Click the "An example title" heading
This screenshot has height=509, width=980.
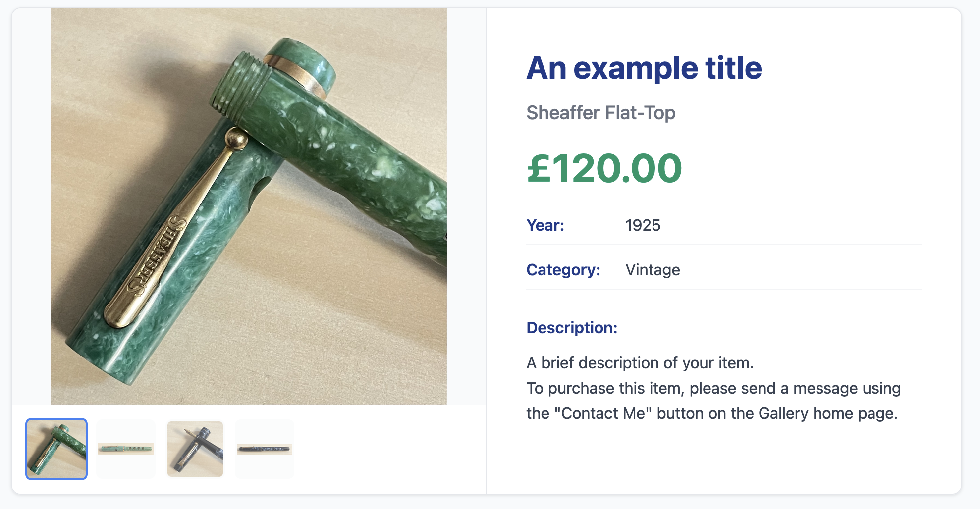(x=644, y=68)
